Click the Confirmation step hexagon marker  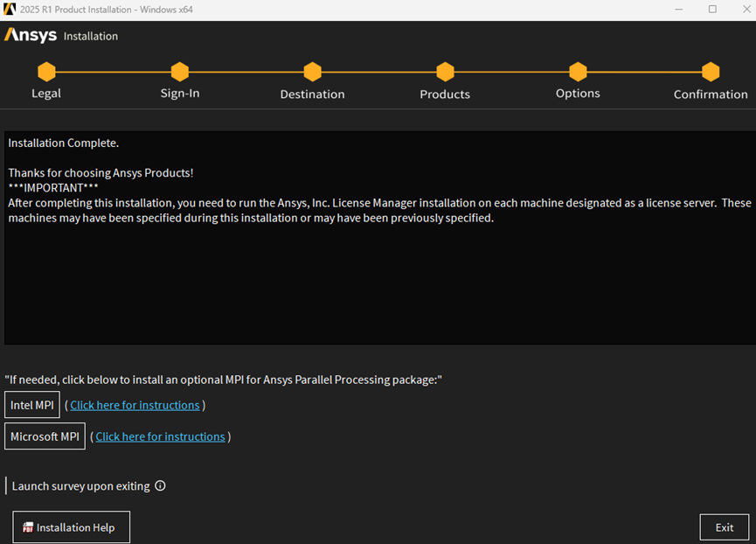[711, 72]
